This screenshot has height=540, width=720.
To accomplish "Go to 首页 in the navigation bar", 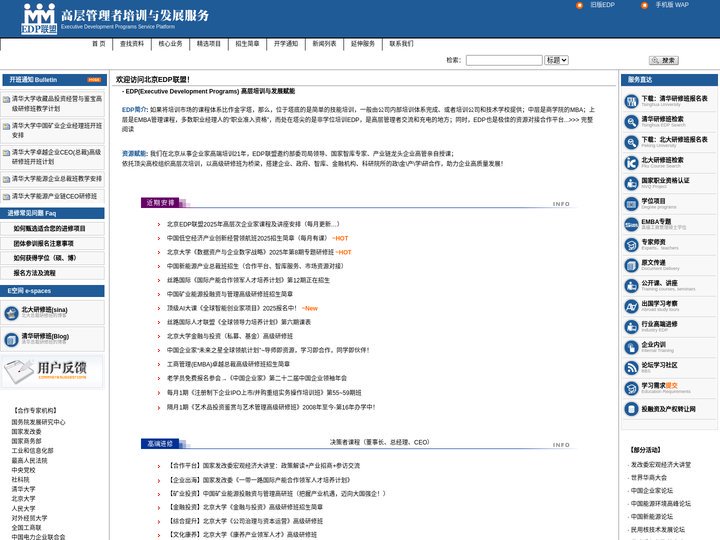I will [99, 44].
